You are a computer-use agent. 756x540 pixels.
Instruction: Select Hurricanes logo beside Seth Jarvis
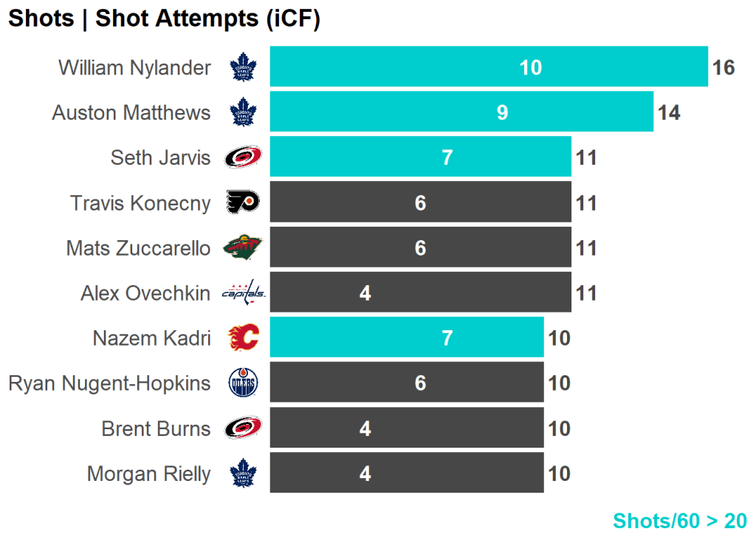click(x=242, y=157)
